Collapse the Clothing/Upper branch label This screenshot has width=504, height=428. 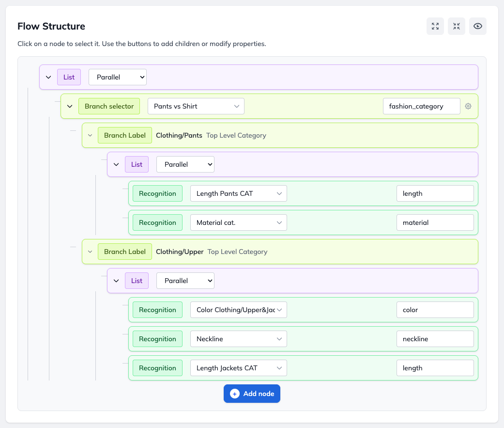point(90,252)
